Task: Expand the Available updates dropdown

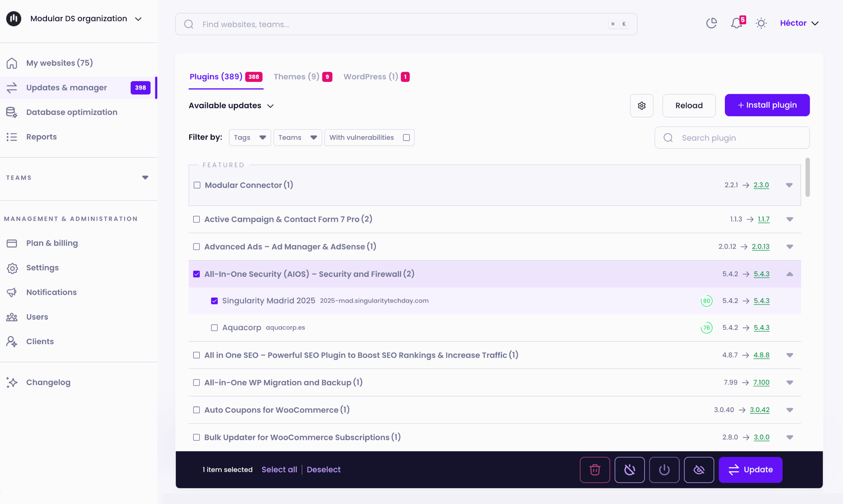Action: 231,106
